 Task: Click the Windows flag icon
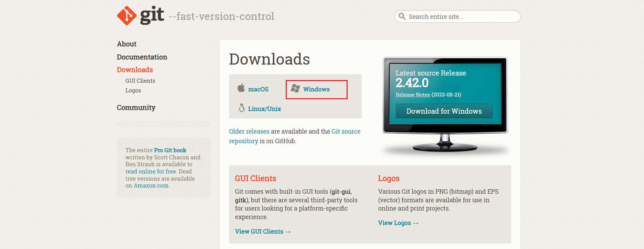[x=295, y=89]
